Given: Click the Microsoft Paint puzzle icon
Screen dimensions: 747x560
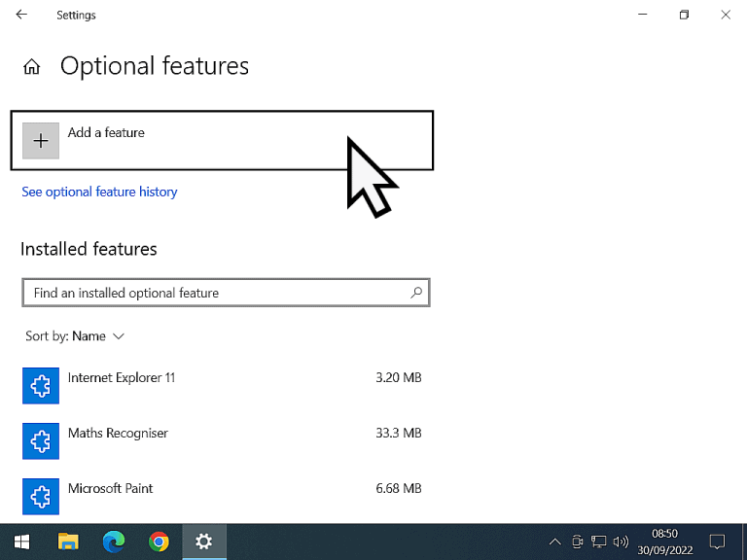Looking at the screenshot, I should (x=41, y=497).
